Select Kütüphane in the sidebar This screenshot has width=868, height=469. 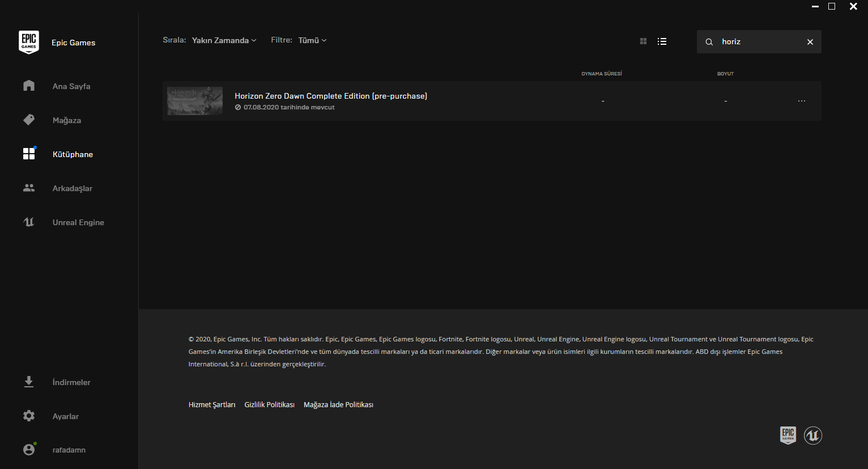(73, 154)
